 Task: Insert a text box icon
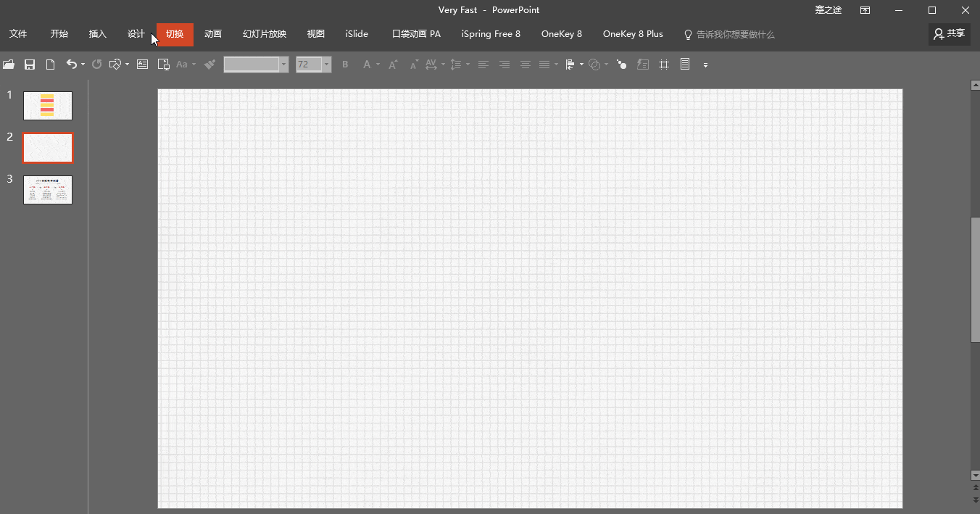coord(143,65)
